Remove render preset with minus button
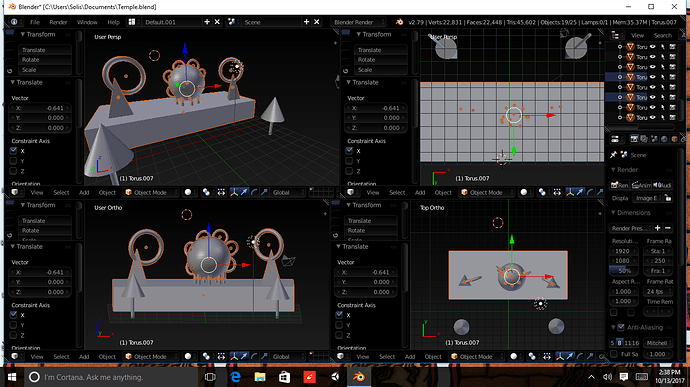The height and width of the screenshot is (387, 690). point(668,228)
